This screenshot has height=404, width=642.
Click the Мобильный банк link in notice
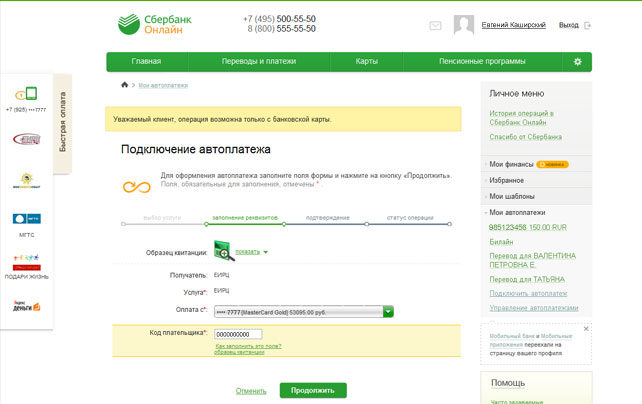pos(512,336)
